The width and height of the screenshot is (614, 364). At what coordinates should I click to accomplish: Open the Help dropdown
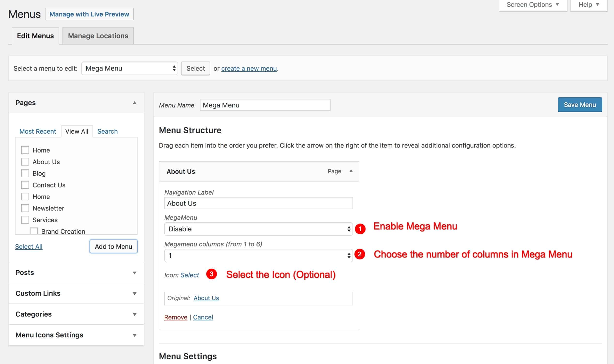[x=589, y=5]
